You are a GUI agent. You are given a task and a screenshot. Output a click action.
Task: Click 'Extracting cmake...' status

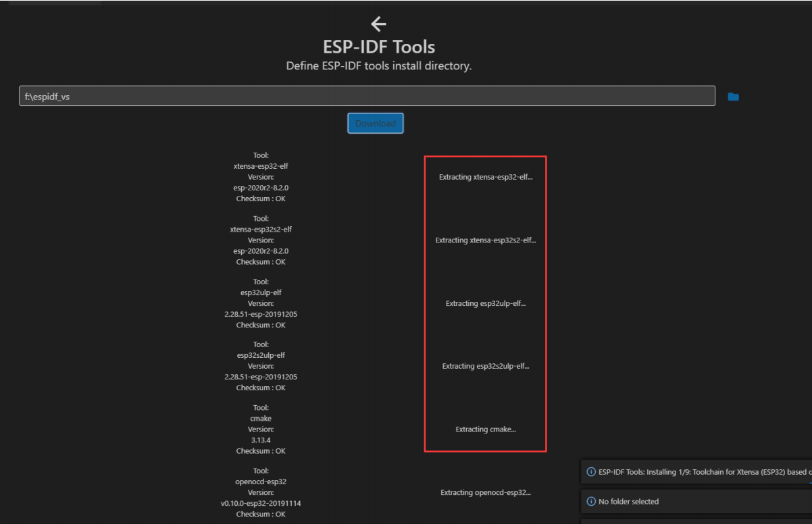(x=486, y=429)
